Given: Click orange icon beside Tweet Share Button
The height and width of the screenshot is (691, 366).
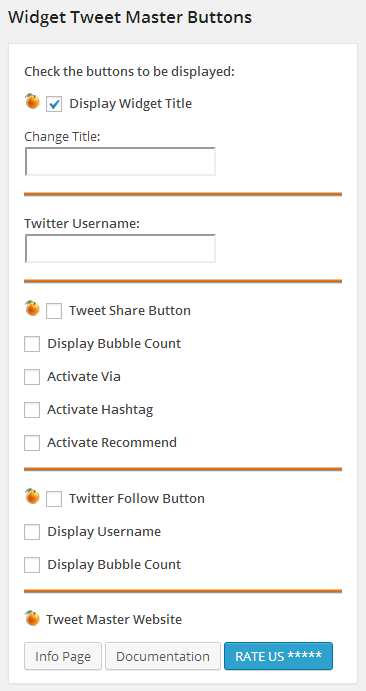Looking at the screenshot, I should click(x=32, y=308).
